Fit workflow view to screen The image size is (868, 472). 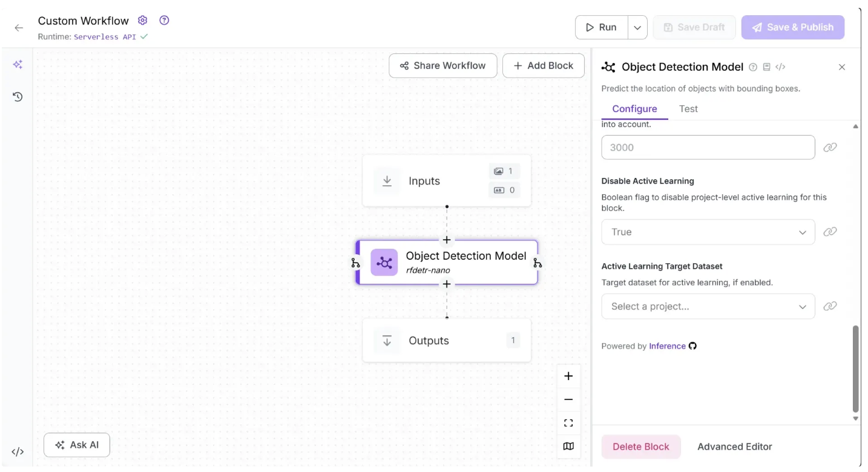tap(568, 423)
